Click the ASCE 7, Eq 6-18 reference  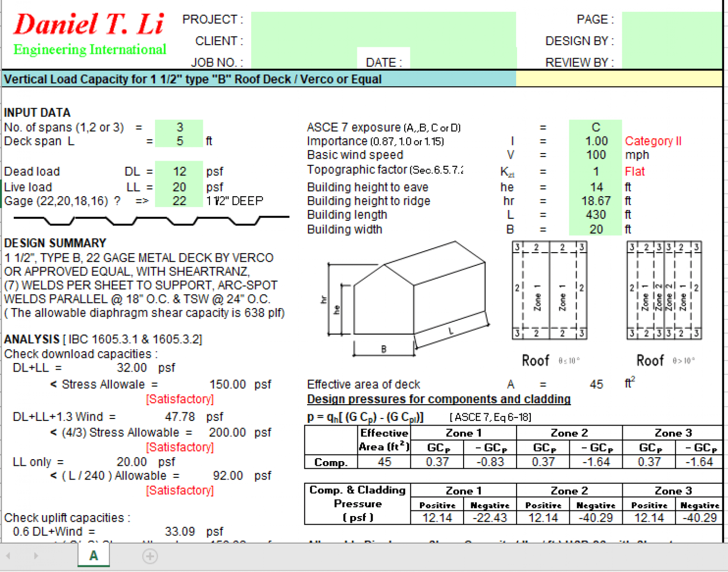pyautogui.click(x=490, y=417)
